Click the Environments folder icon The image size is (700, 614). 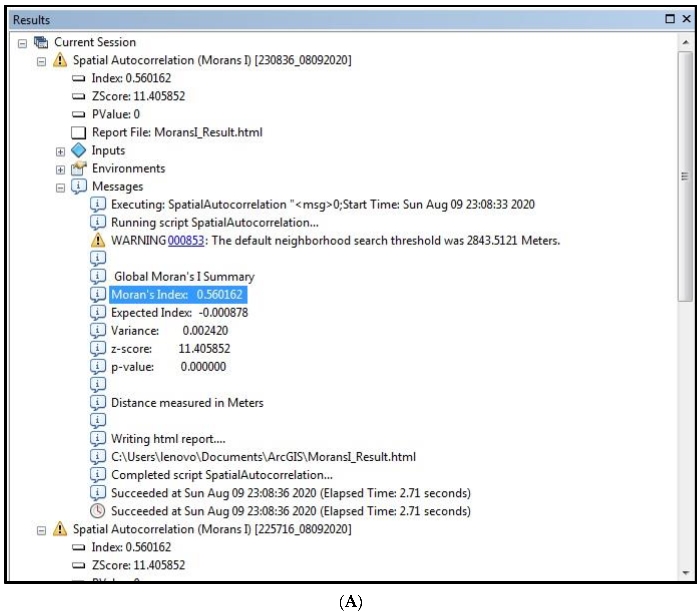pyautogui.click(x=78, y=169)
